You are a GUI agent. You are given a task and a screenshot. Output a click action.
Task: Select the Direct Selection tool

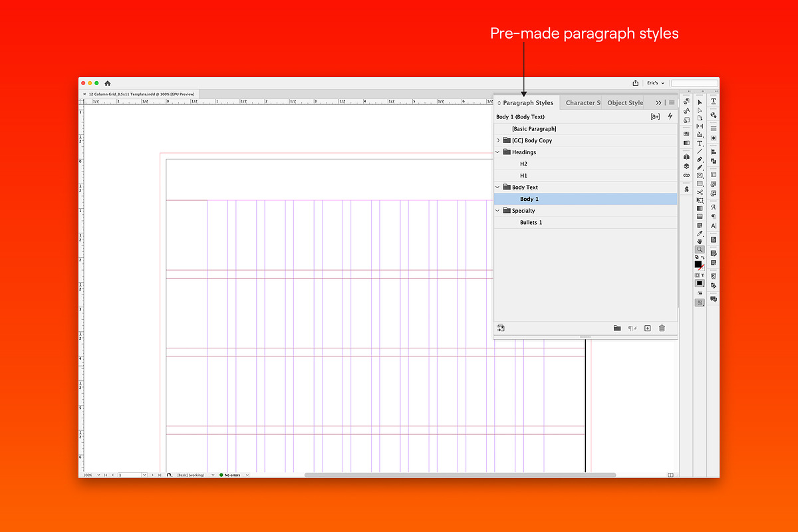[700, 110]
